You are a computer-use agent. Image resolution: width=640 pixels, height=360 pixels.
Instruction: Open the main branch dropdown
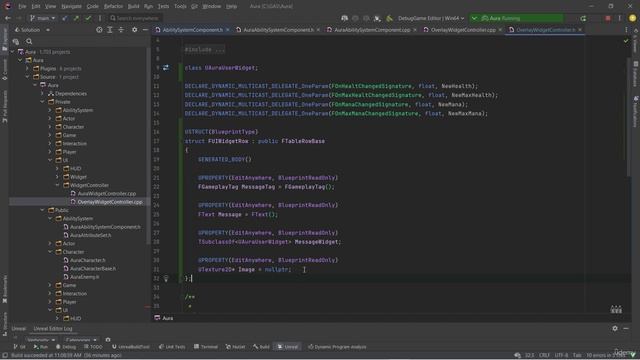[43, 18]
